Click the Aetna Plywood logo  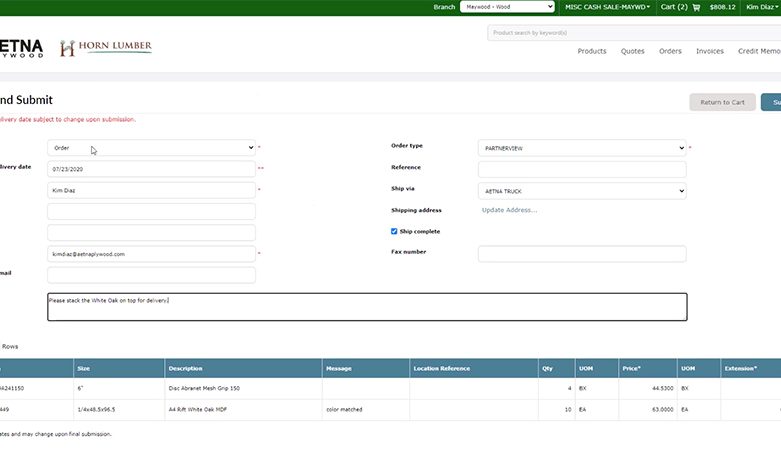(20, 48)
